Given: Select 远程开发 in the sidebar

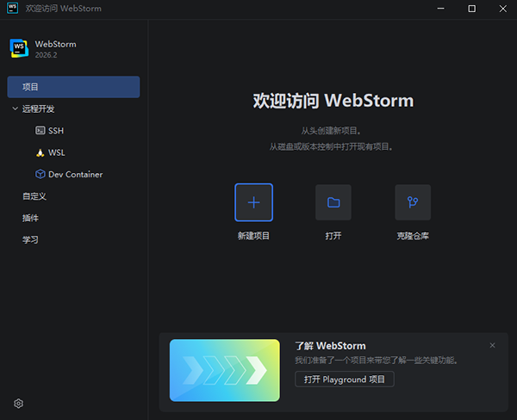Looking at the screenshot, I should tap(38, 108).
